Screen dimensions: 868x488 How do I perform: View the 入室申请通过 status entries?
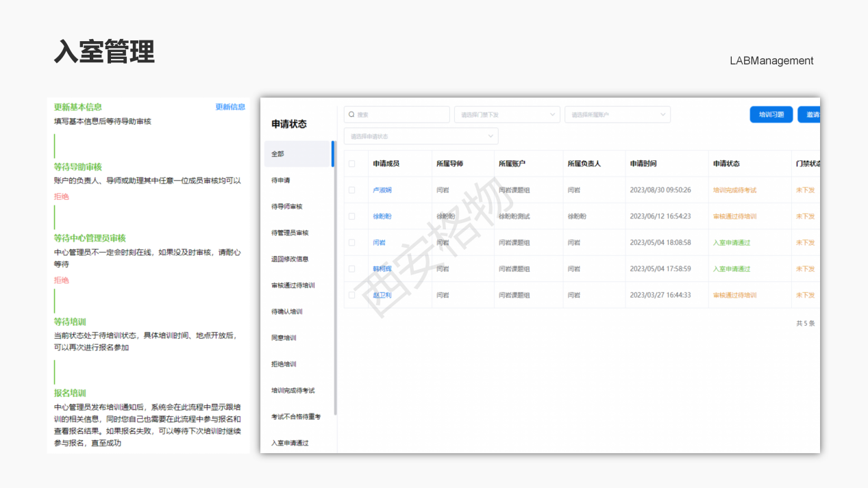(x=288, y=442)
